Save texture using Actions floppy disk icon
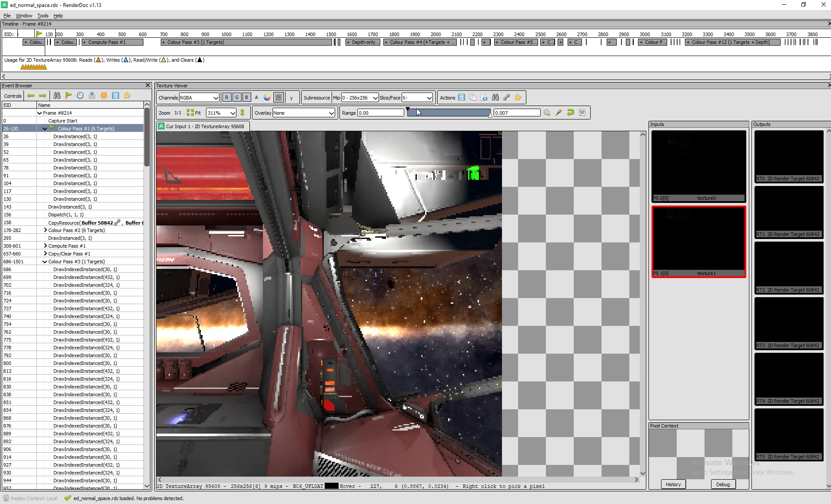This screenshot has height=504, width=831. [462, 97]
